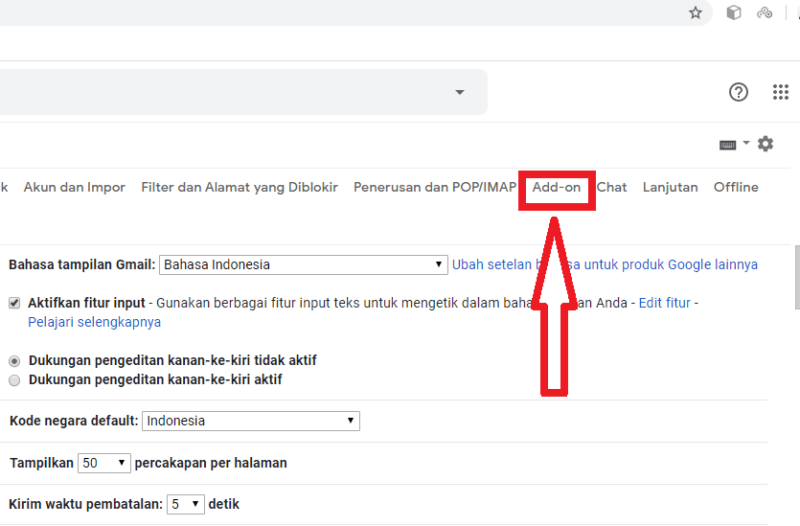
Task: Select the Offline settings tab
Action: [736, 187]
